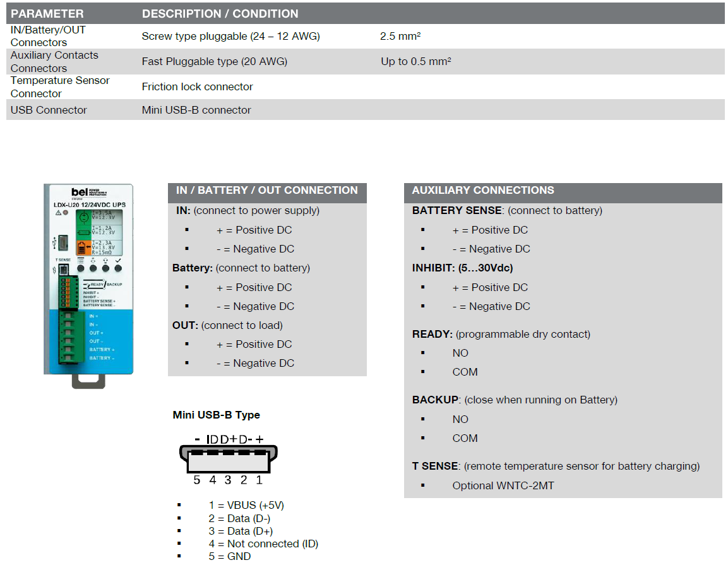Click the Mini USB-B port on the device

click(x=63, y=242)
